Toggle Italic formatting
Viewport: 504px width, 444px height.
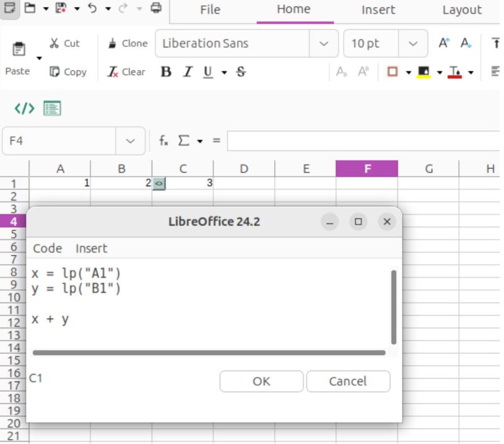(187, 72)
